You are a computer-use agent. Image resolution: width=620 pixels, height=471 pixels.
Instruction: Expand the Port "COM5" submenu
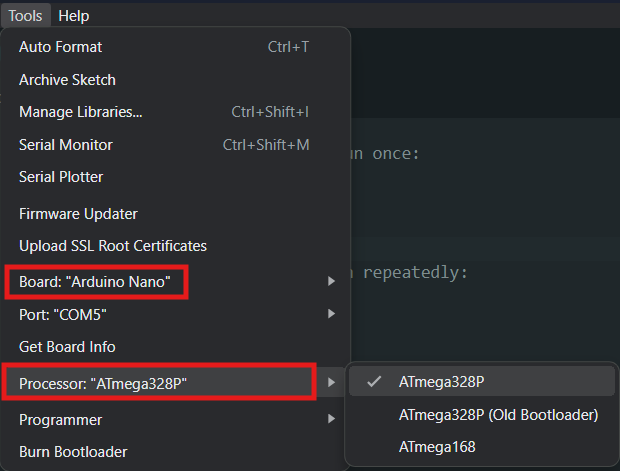click(x=63, y=314)
